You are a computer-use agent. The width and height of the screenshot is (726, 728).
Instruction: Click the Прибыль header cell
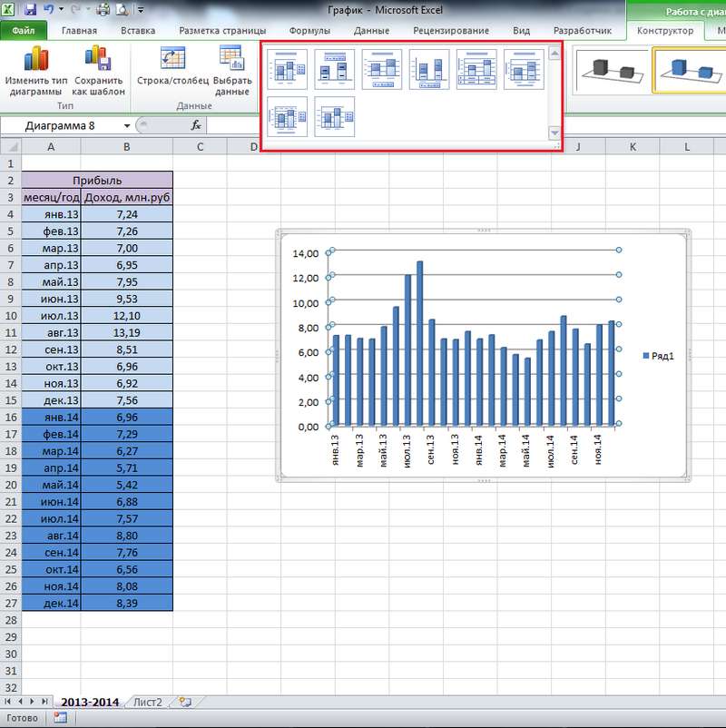[97, 180]
